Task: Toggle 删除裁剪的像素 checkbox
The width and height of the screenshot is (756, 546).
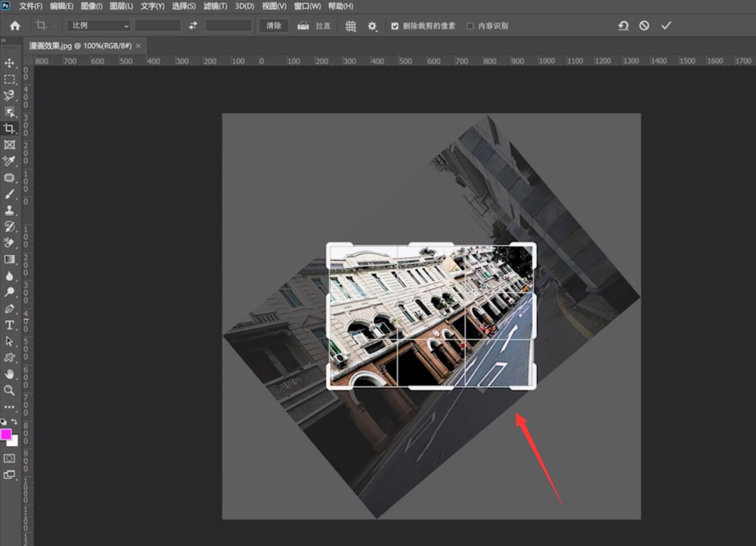Action: click(395, 26)
